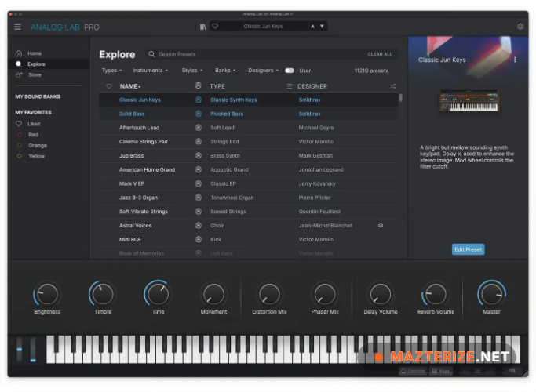This screenshot has height=392, width=536.
Task: Click the Reverb Volume knob
Action: [x=436, y=294]
